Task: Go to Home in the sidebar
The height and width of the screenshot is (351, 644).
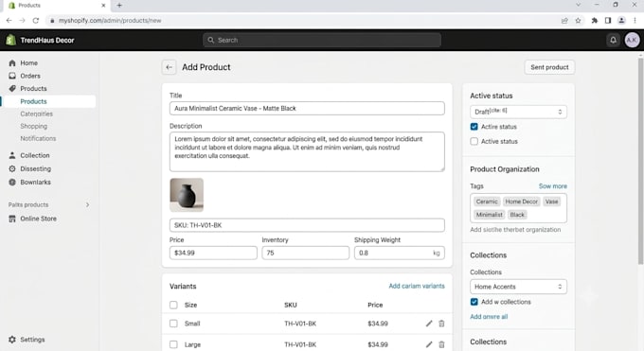Action: coord(28,62)
